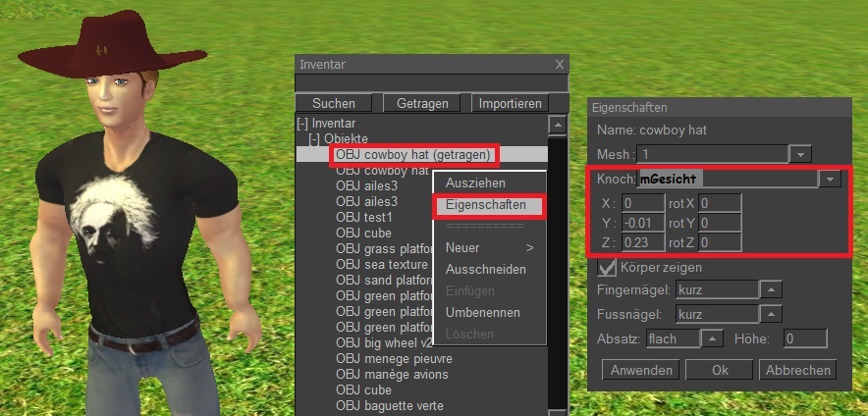Open the Neuer submenu
This screenshot has width=868, height=416.
pos(488,248)
